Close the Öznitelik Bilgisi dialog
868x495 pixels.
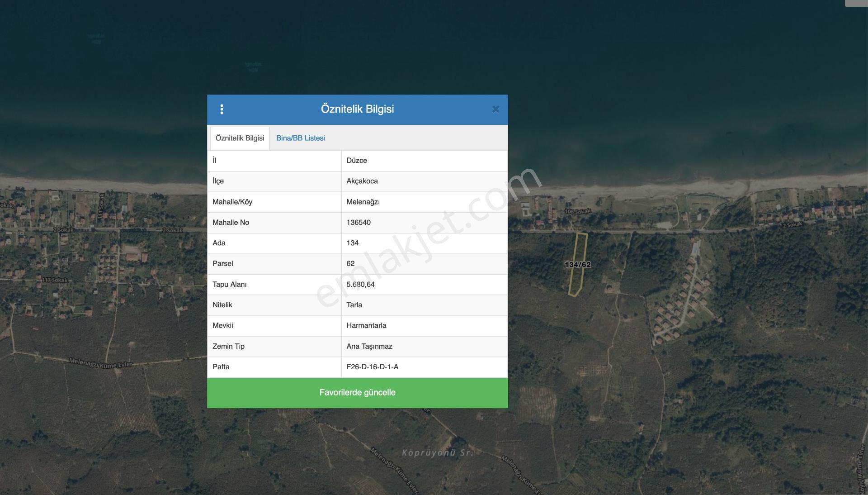click(x=495, y=109)
